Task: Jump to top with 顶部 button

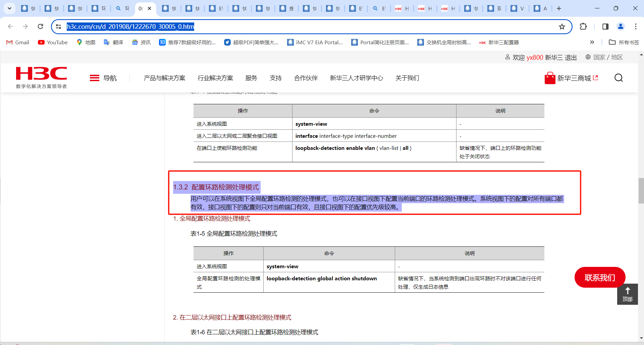Action: [x=627, y=294]
